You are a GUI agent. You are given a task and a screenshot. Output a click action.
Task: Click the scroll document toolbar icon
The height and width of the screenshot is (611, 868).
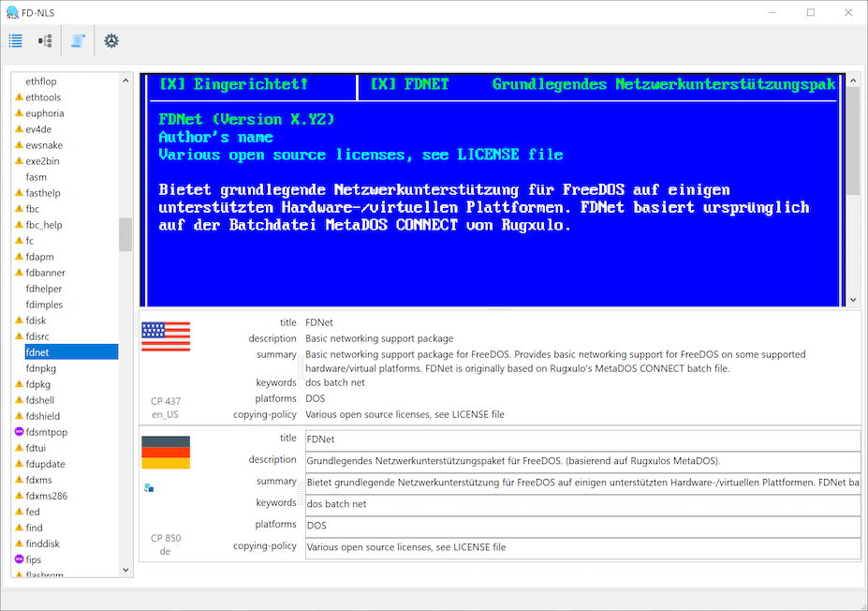[x=78, y=41]
